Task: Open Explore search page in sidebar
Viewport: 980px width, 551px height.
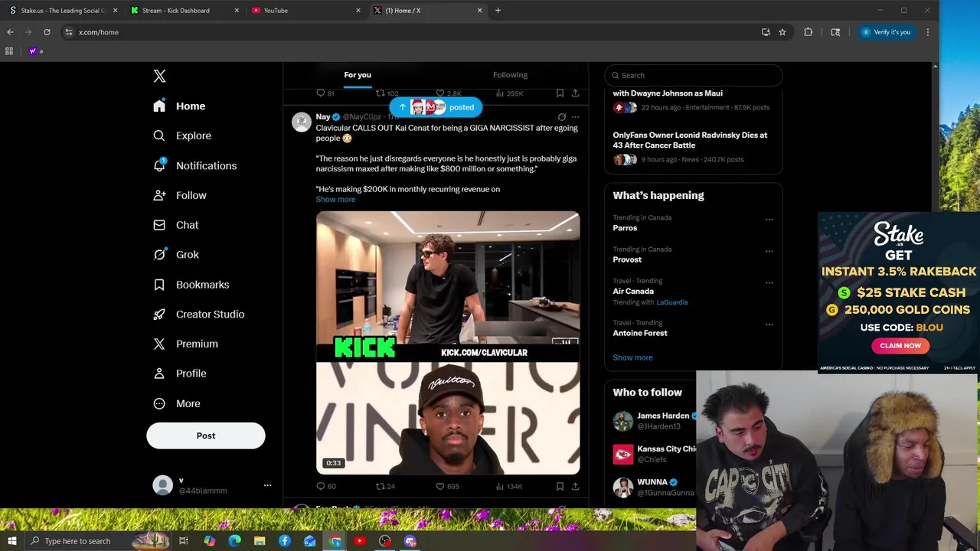Action: (x=182, y=135)
